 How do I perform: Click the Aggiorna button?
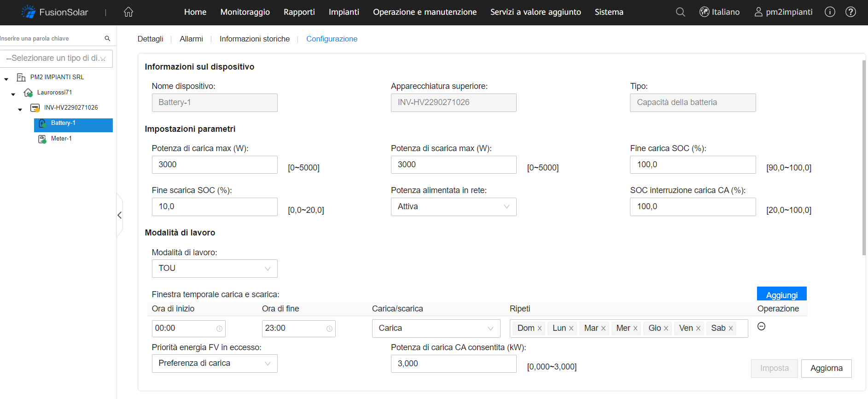click(826, 368)
